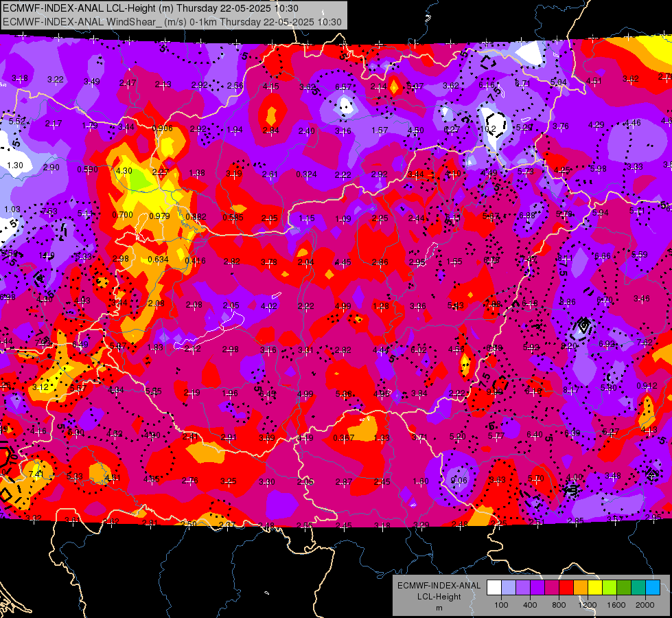Click the 5.98 grid value
The image size is (672, 618).
tap(599, 168)
